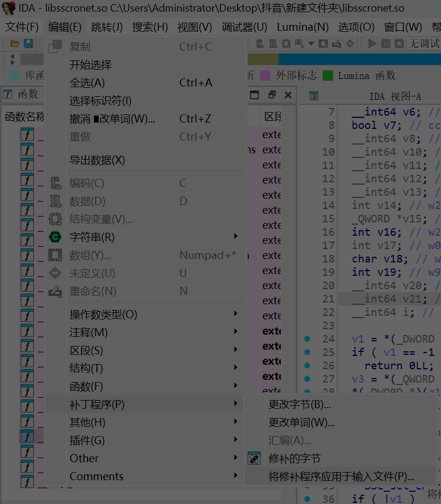
Task: Select 更改字节(B)... patch option
Action: point(299,405)
